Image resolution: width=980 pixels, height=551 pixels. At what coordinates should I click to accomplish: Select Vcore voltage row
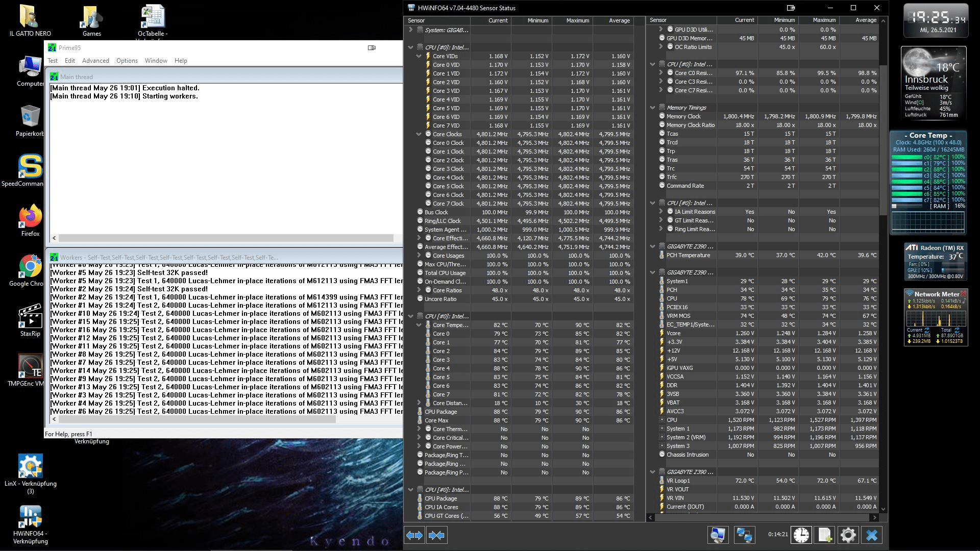[x=768, y=333]
